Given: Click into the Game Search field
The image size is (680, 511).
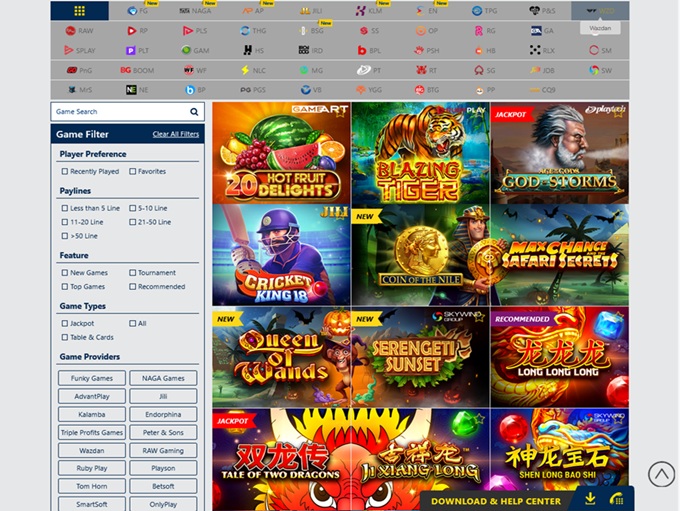Looking at the screenshot, I should [x=118, y=112].
